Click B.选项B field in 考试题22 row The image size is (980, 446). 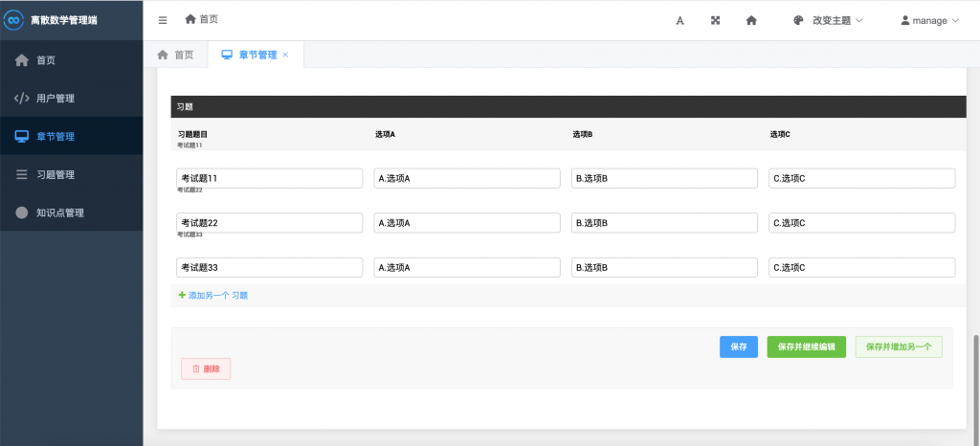click(x=664, y=223)
